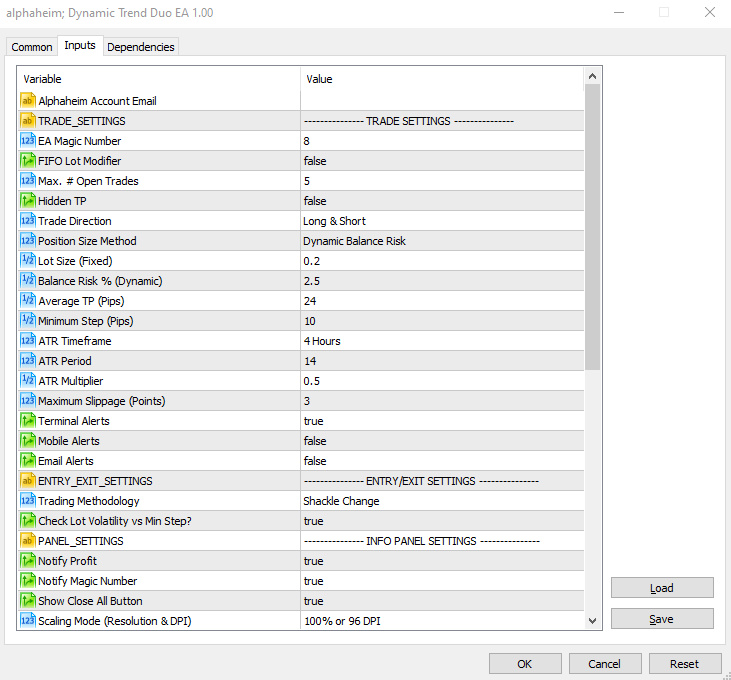Toggle Email Alerts false value
Image resolution: width=731 pixels, height=680 pixels.
coord(442,461)
